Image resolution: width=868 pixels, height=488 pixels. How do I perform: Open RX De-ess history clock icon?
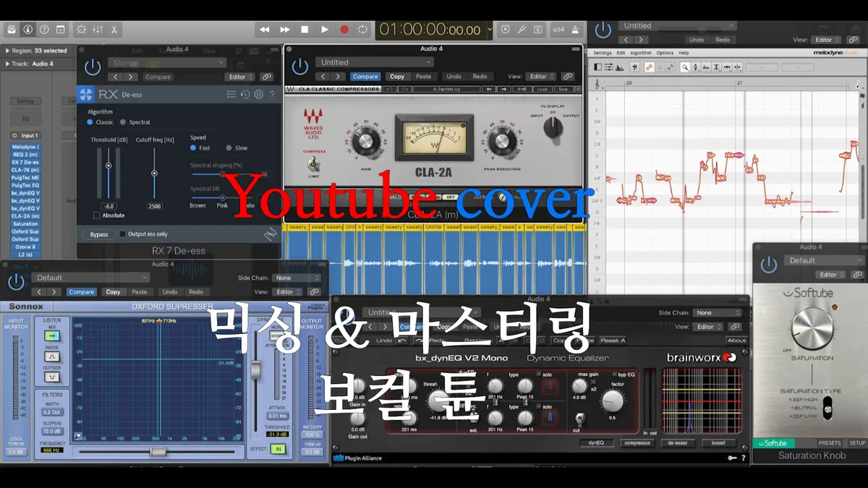[245, 94]
